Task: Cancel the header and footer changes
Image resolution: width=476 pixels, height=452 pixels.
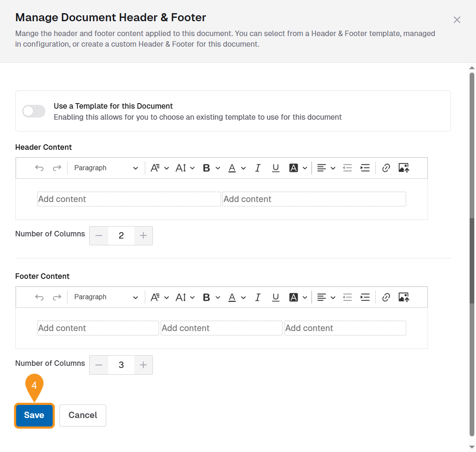Action: 82,415
